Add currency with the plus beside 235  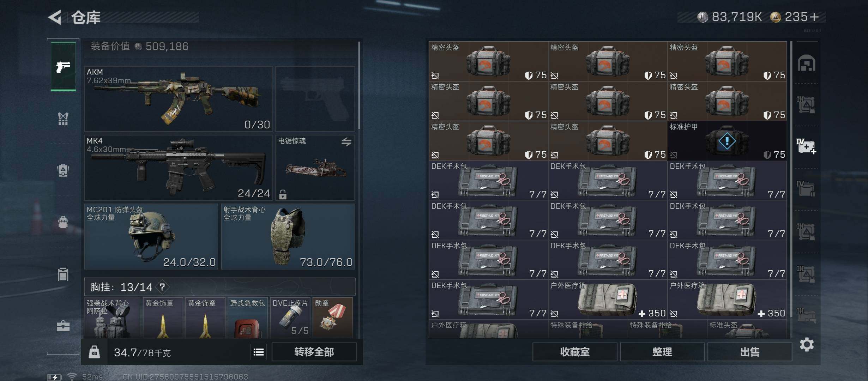coord(814,17)
